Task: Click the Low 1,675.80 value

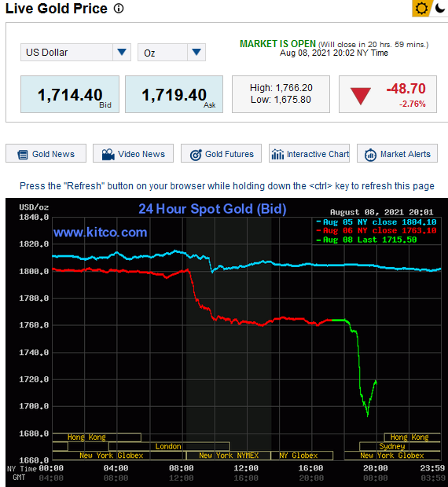Action: coord(281,100)
